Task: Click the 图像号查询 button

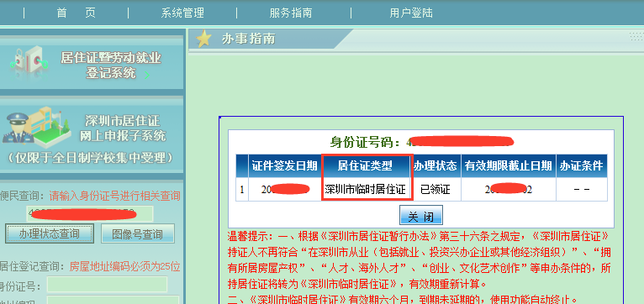Action: [138, 233]
